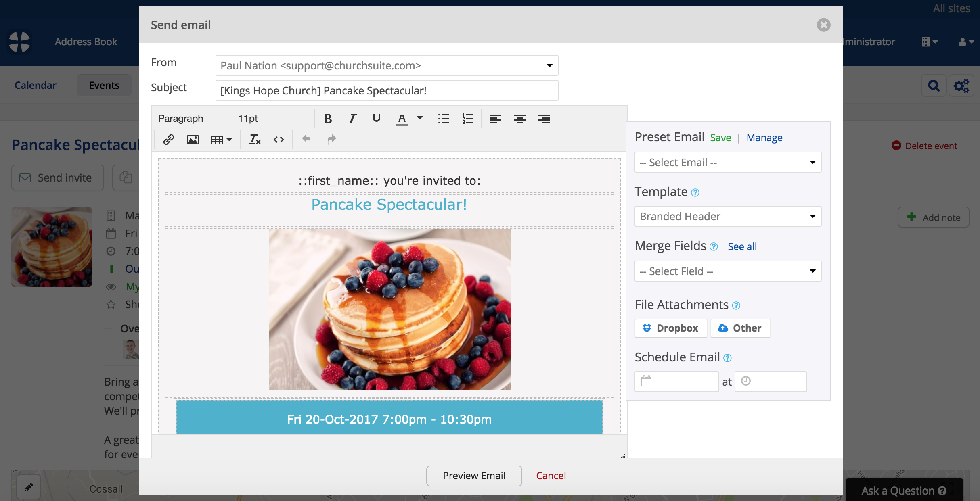Click the Manage preset emails link
980x501 pixels.
[764, 138]
